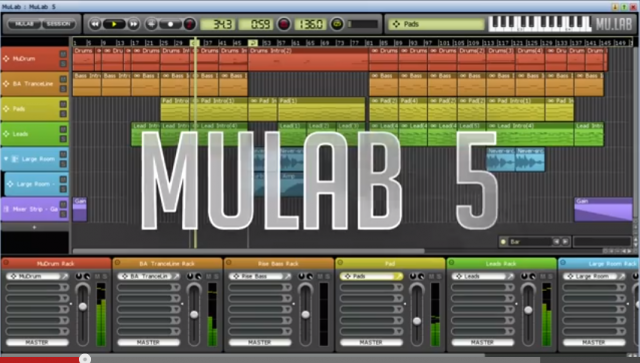Click the Large Room sub-track target icon

click(10, 184)
